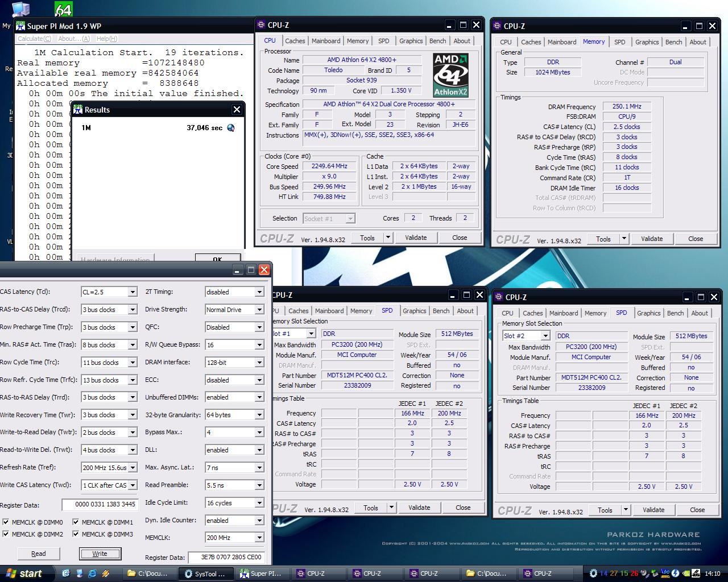Image resolution: width=728 pixels, height=582 pixels.
Task: Switch to SPD tab in CPU-Z Memory window
Action: [619, 42]
